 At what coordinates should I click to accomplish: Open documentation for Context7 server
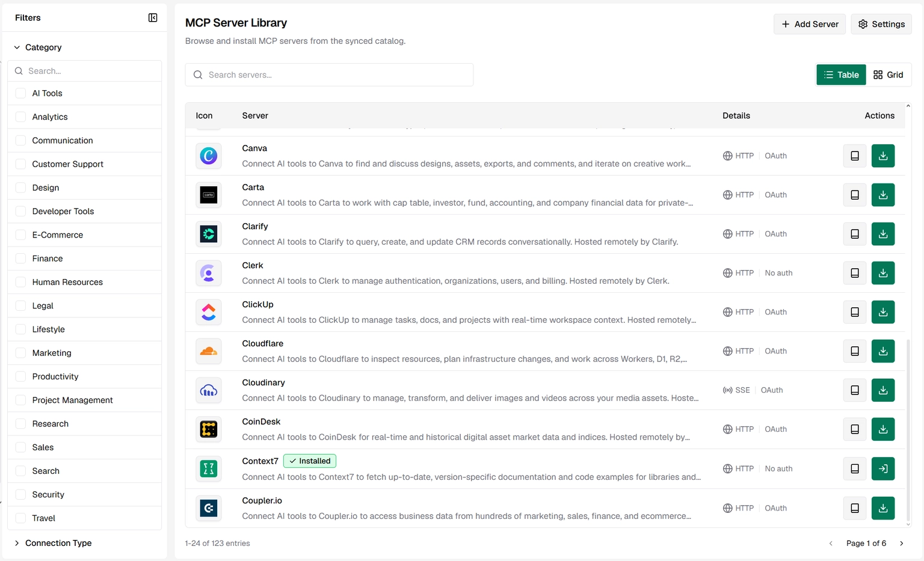point(854,468)
